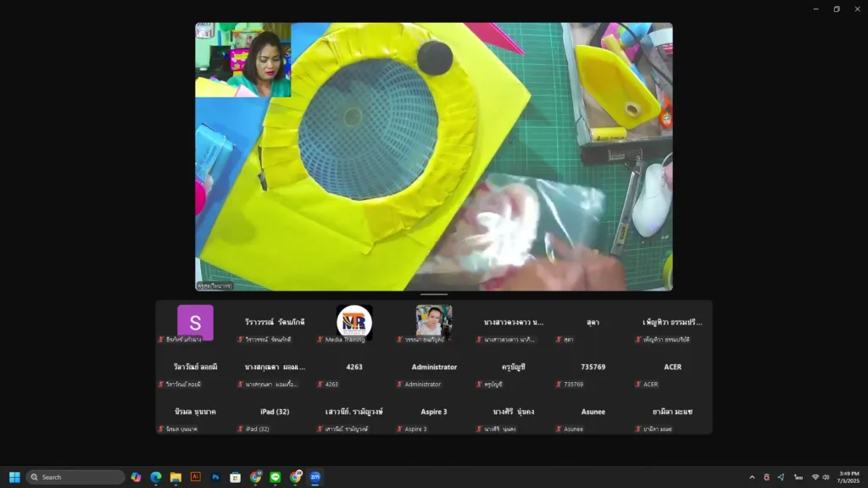Expand the hidden system tray icons chevron
The width and height of the screenshot is (868, 488).
click(x=751, y=477)
